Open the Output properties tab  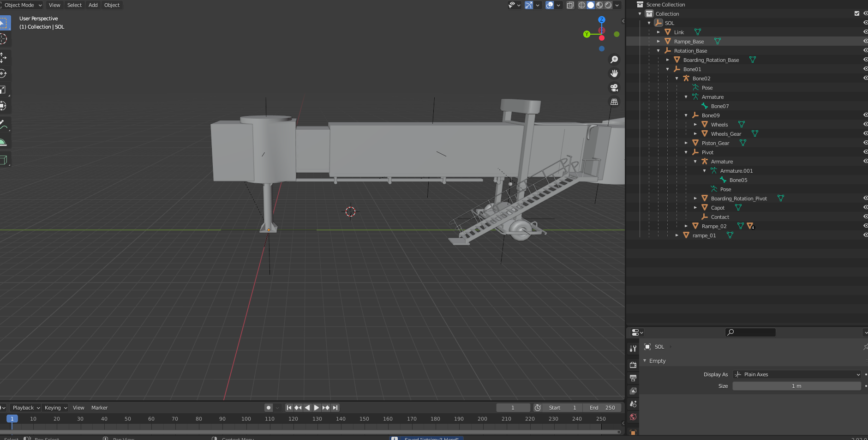(x=633, y=378)
